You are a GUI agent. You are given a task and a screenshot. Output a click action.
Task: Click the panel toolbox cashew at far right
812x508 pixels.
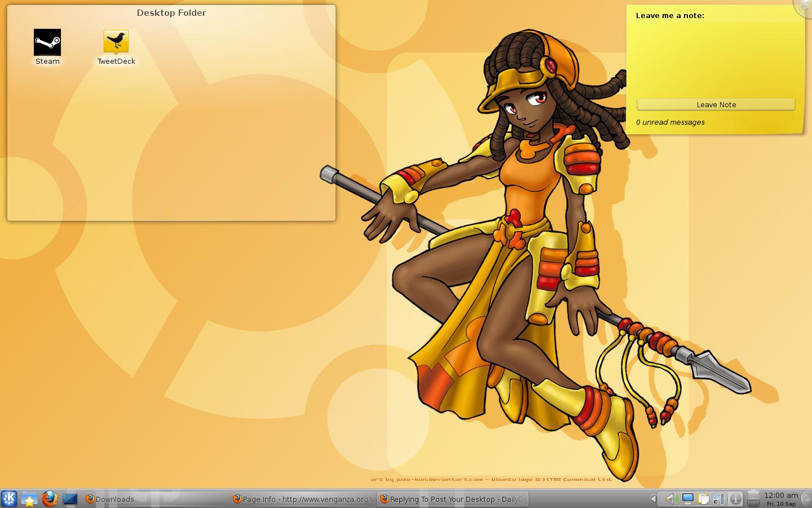(x=807, y=499)
